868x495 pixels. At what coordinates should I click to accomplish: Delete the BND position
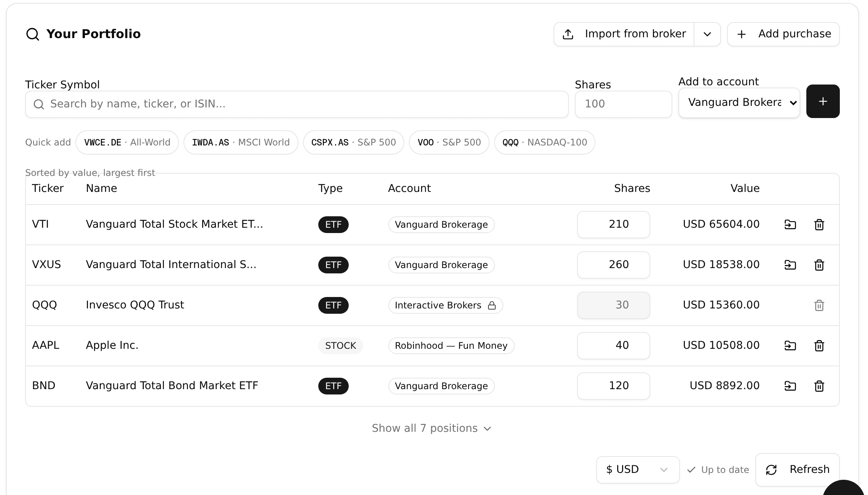(x=819, y=386)
